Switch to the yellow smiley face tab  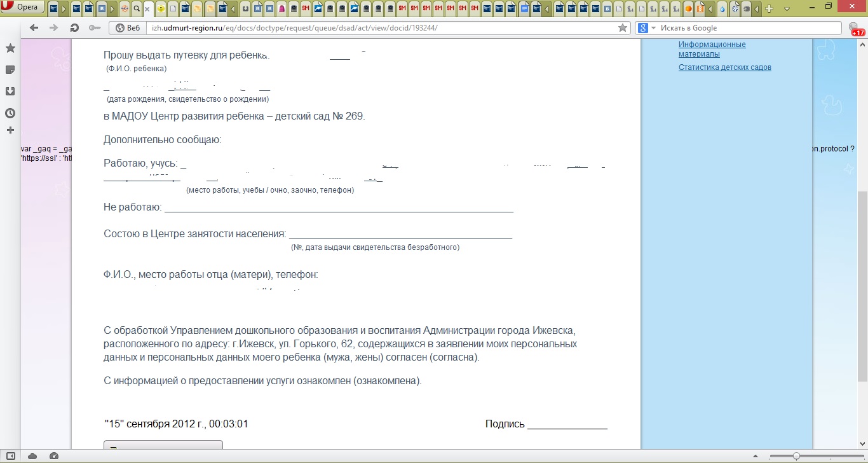161,9
